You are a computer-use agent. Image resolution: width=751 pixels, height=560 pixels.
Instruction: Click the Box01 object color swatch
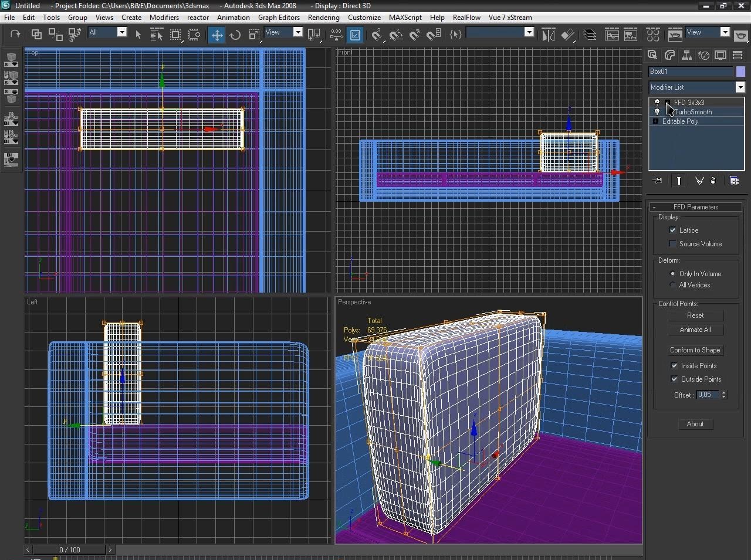pyautogui.click(x=740, y=72)
